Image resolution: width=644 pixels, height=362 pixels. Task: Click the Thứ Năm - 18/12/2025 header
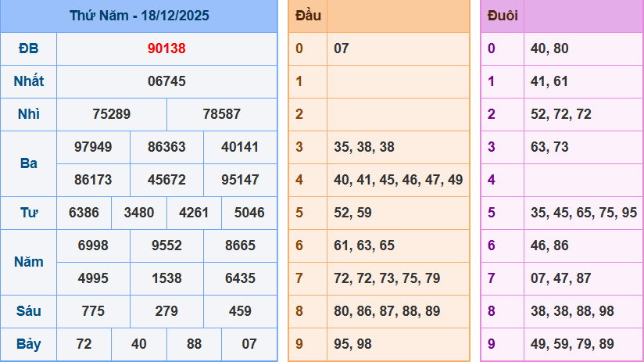pos(139,16)
